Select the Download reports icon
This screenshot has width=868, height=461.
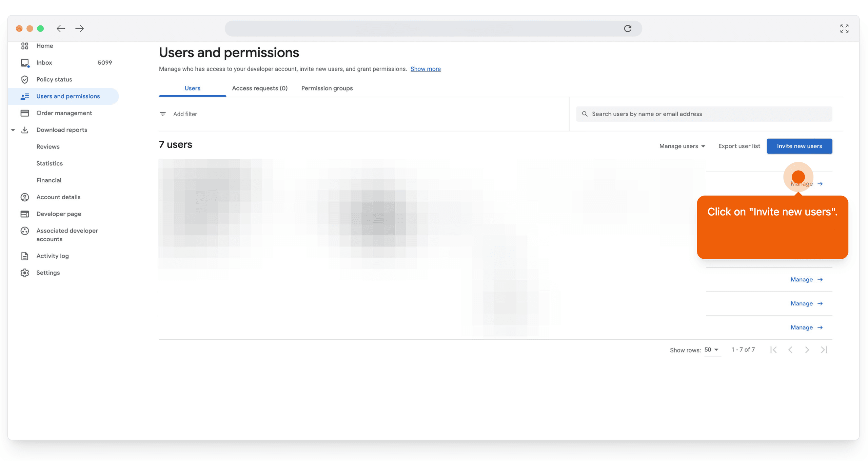pos(25,130)
